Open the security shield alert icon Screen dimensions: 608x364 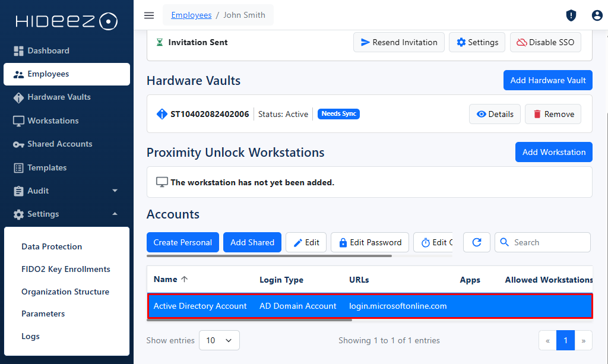pyautogui.click(x=571, y=15)
